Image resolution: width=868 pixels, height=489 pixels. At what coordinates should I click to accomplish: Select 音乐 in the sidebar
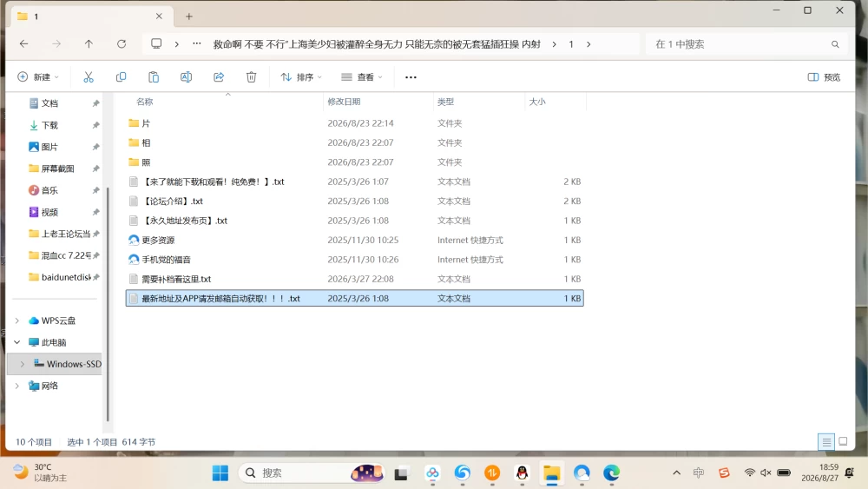[x=49, y=190]
